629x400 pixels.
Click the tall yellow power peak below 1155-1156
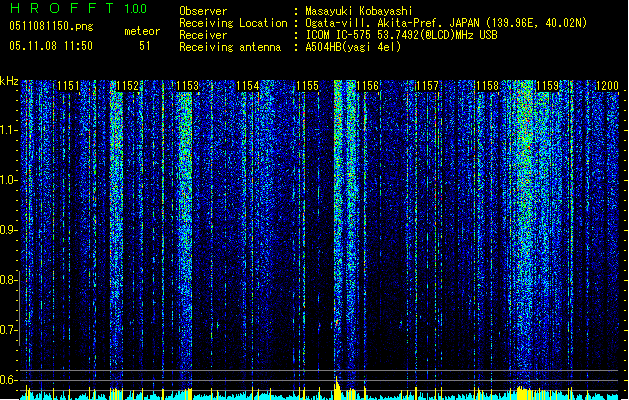(337, 388)
